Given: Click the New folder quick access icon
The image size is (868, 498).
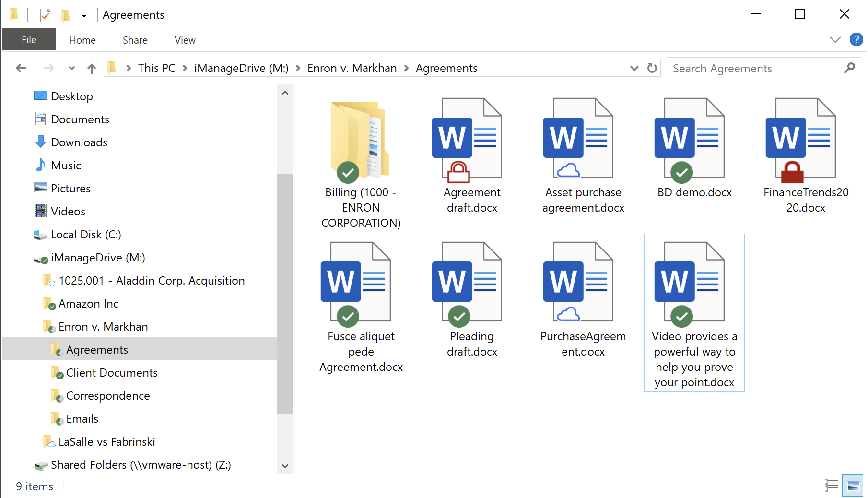Looking at the screenshot, I should click(x=66, y=15).
